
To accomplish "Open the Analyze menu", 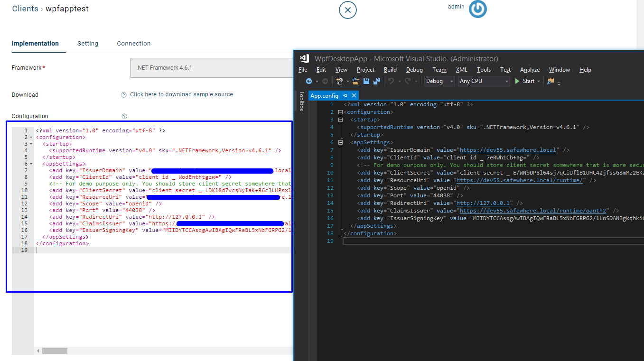I will tap(530, 70).
